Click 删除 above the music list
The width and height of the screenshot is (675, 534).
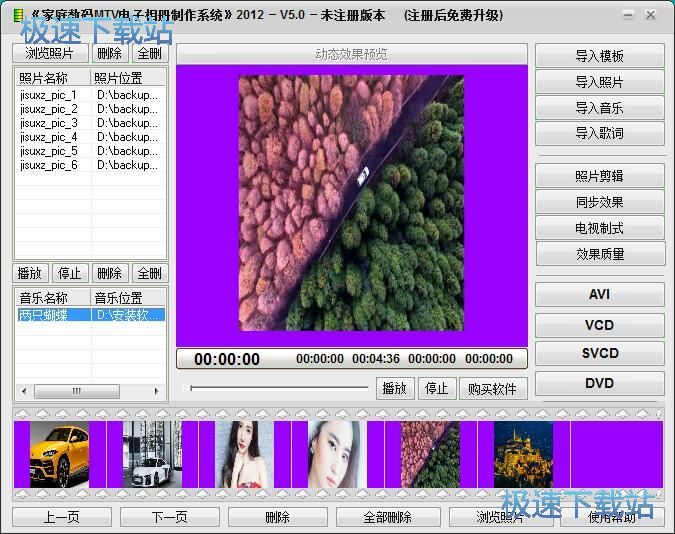[109, 273]
